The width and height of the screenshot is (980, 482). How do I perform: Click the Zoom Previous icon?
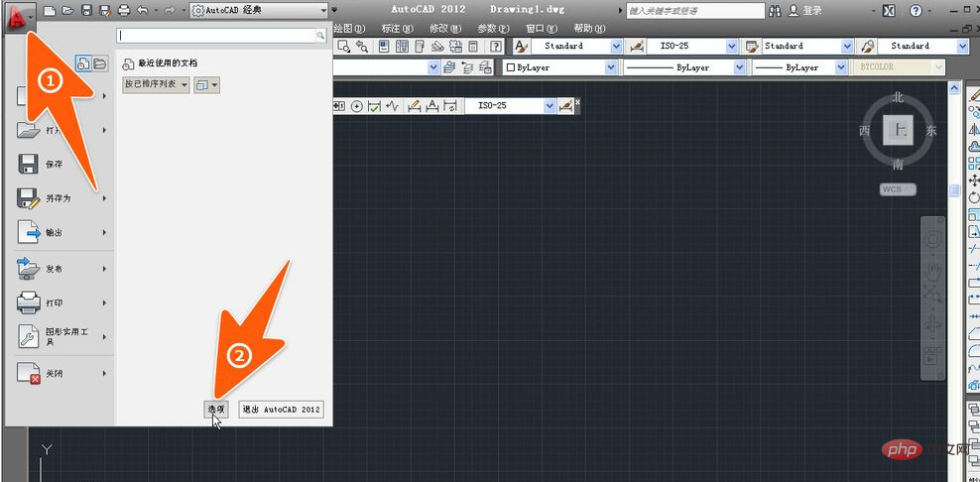point(362,47)
